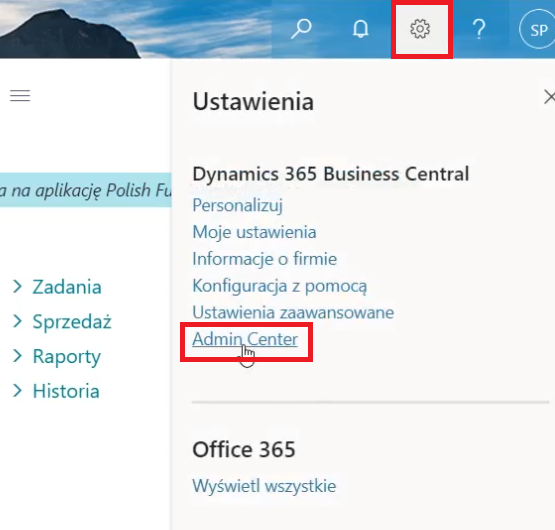555x530 pixels.
Task: Click Wyświetl wszystkie under Office 365
Action: click(264, 486)
